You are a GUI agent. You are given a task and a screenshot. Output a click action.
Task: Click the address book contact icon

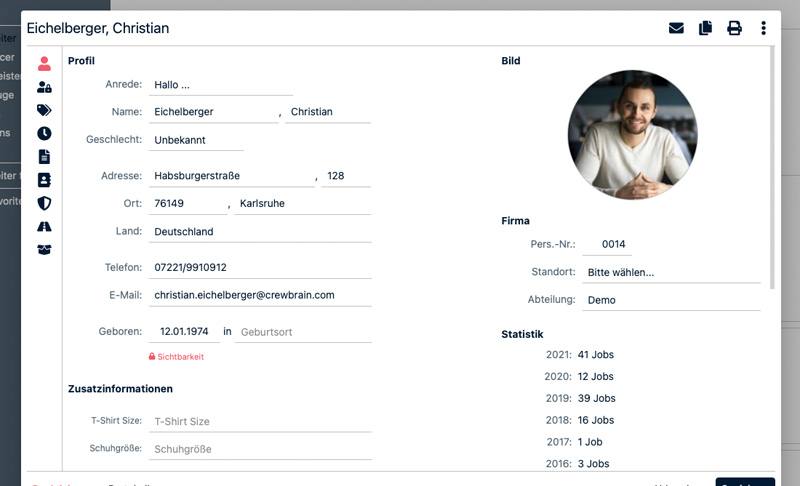click(x=44, y=180)
